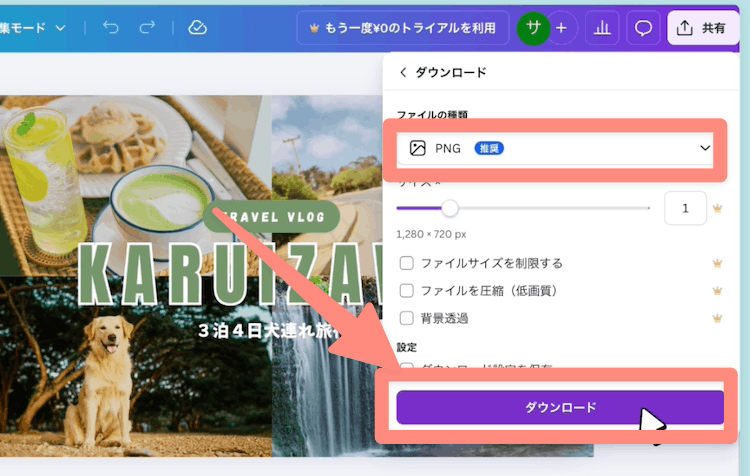The height and width of the screenshot is (476, 750).
Task: Open the 編集モード dropdown
Action: point(33,28)
